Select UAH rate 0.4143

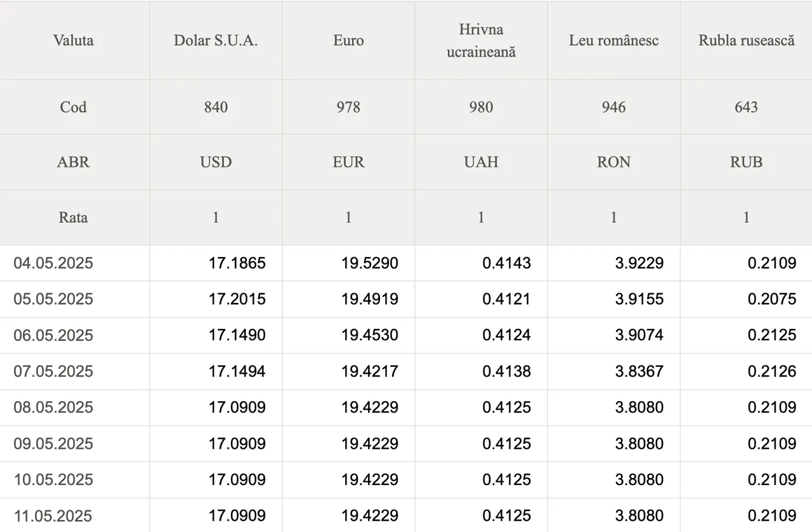[506, 263]
